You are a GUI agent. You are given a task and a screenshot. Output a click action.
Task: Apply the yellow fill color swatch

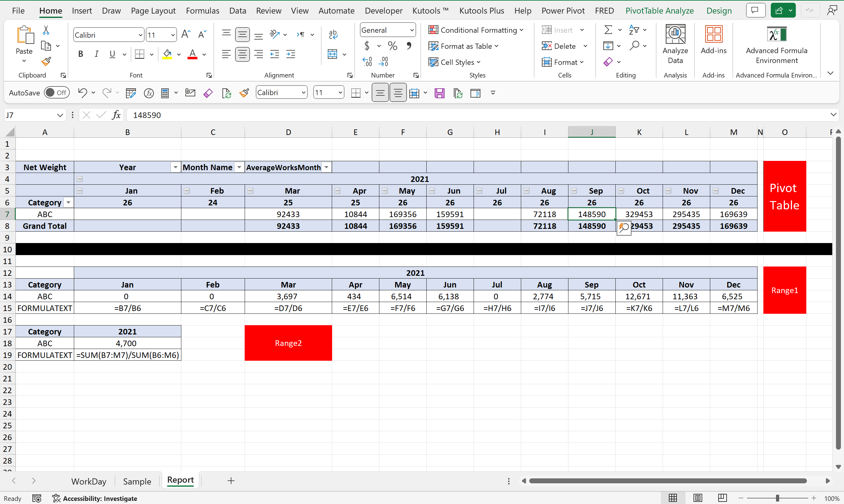(167, 54)
